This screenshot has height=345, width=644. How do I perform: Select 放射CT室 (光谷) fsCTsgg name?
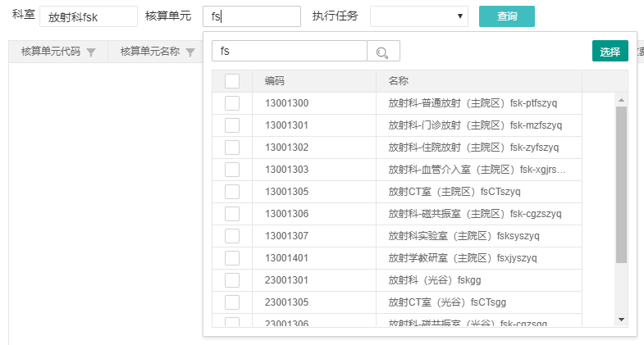point(447,302)
